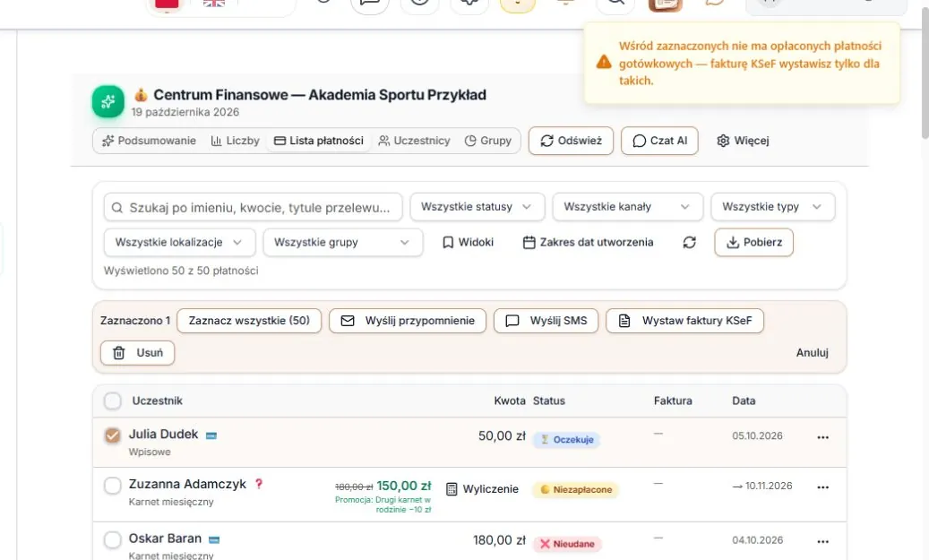Click Zaznacz wszystkie (50) button
This screenshot has width=929, height=560.
(249, 321)
